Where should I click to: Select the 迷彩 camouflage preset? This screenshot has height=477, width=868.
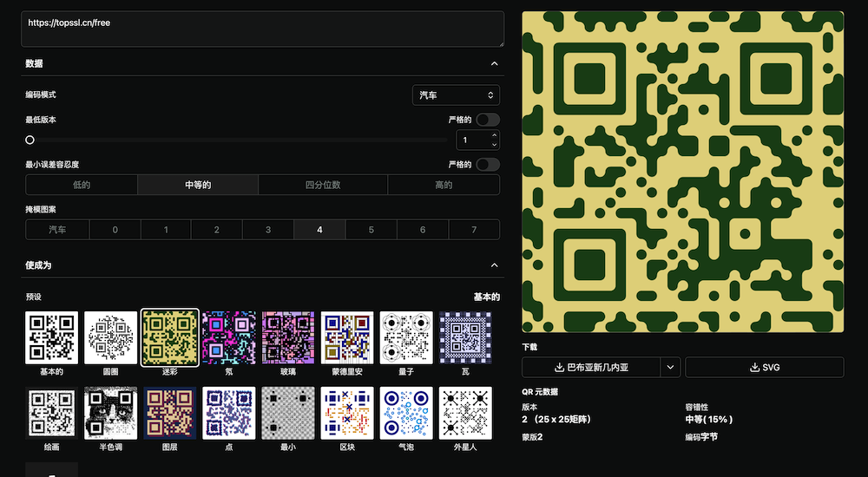(170, 337)
